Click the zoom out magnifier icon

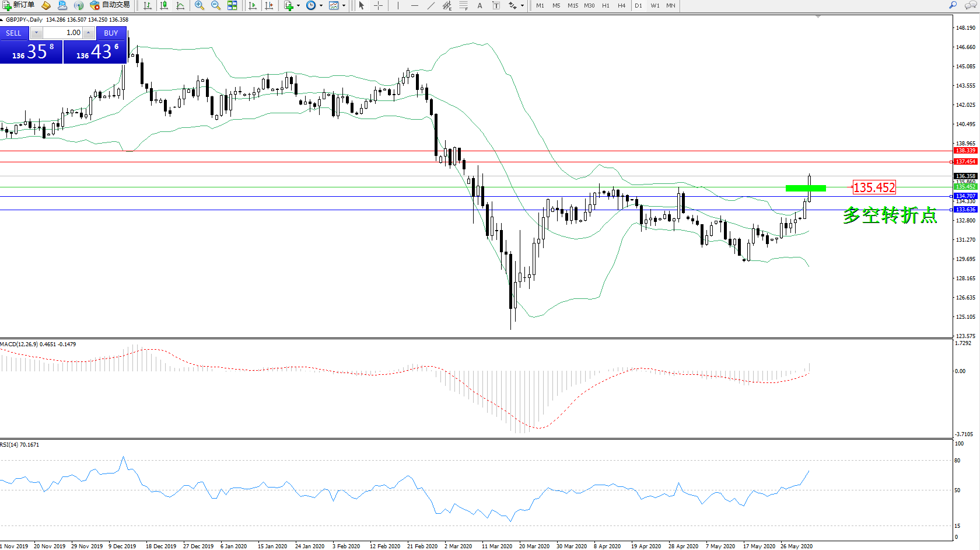pos(216,5)
